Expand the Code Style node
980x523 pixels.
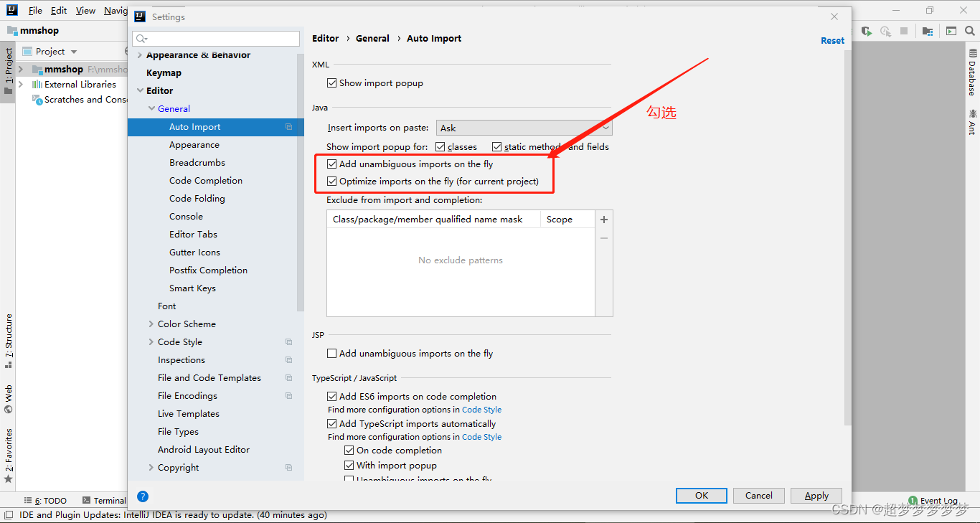[x=151, y=342]
